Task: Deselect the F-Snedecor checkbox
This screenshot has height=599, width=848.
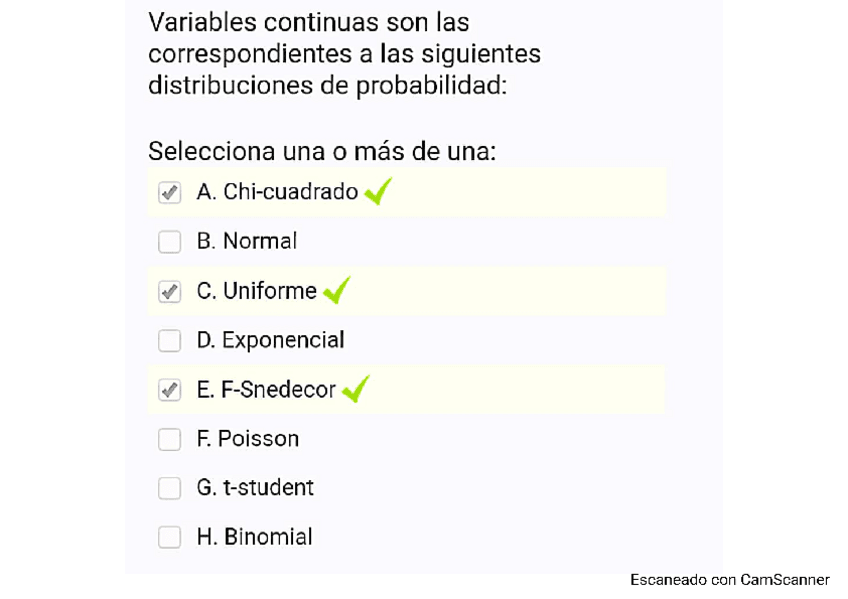Action: tap(170, 390)
